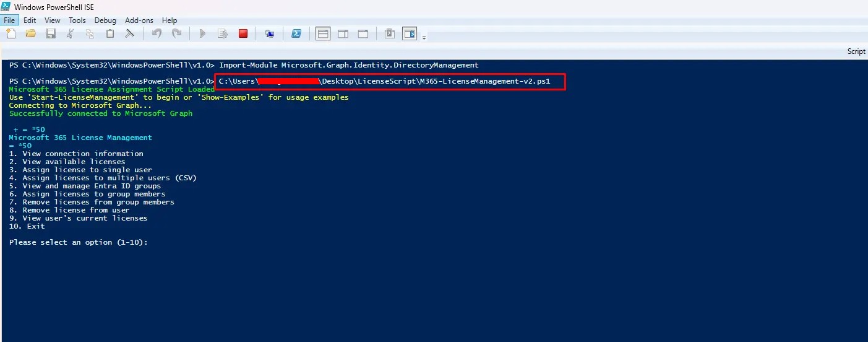Click the Run Script play icon
Image resolution: width=868 pixels, height=342 pixels.
tap(202, 34)
